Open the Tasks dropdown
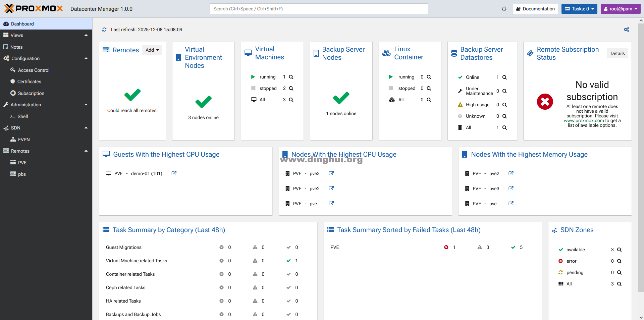The height and width of the screenshot is (320, 644). [579, 9]
